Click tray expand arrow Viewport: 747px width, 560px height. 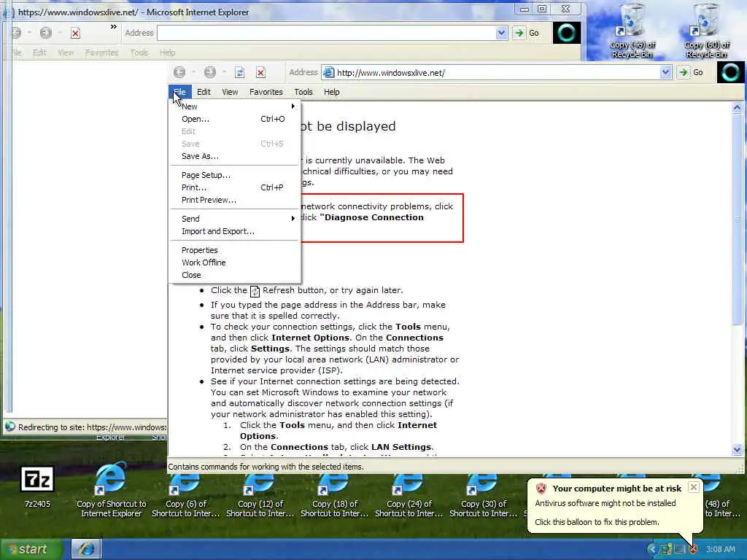pos(652,549)
